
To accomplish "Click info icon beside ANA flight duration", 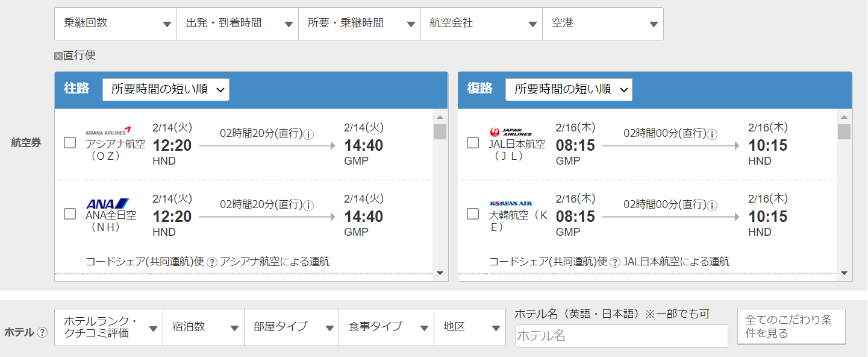I will pyautogui.click(x=308, y=206).
